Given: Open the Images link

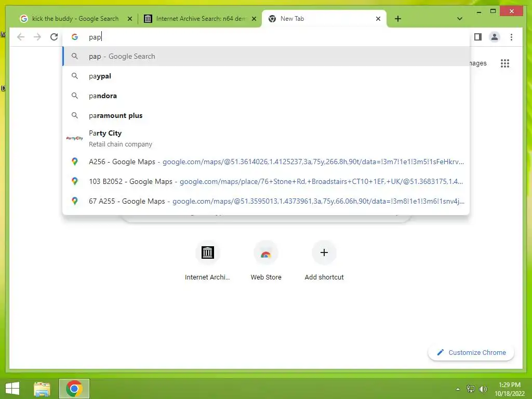Looking at the screenshot, I should click(x=478, y=63).
